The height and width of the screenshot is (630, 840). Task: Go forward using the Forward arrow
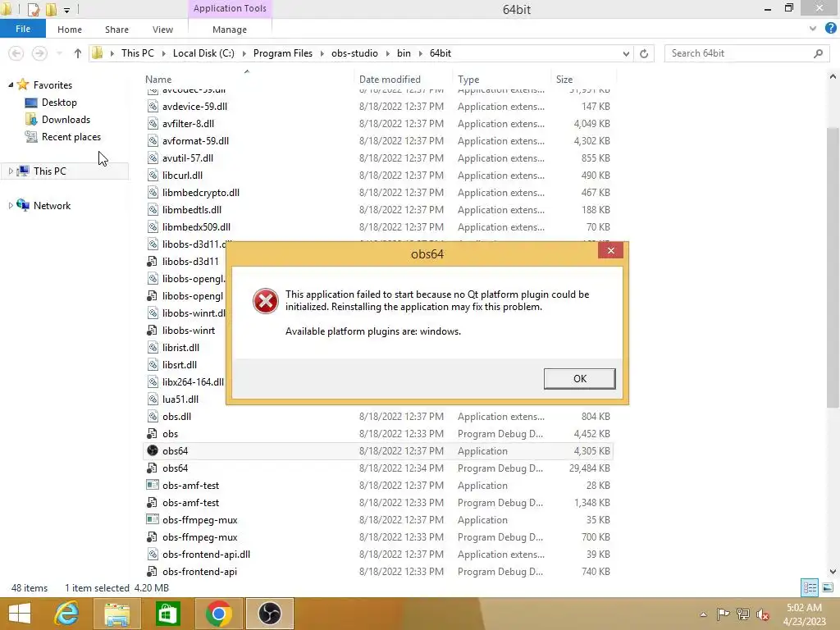coord(39,53)
